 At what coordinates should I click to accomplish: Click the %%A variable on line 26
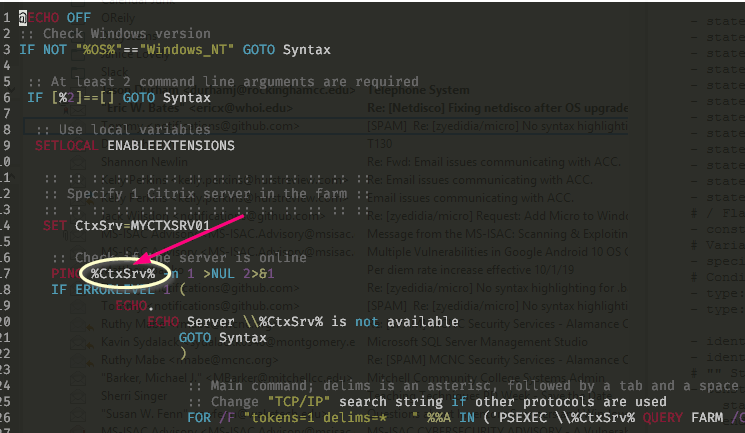pos(439,418)
